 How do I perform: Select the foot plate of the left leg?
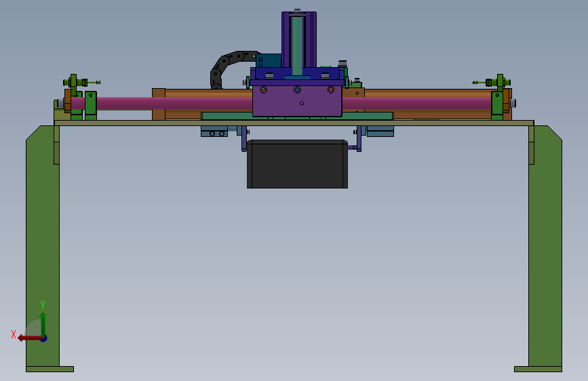point(50,369)
